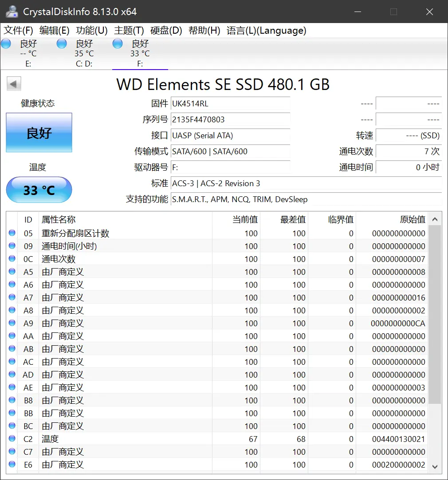Open the 文件(F) menu
Viewport: 448px width, 480px height.
click(18, 31)
